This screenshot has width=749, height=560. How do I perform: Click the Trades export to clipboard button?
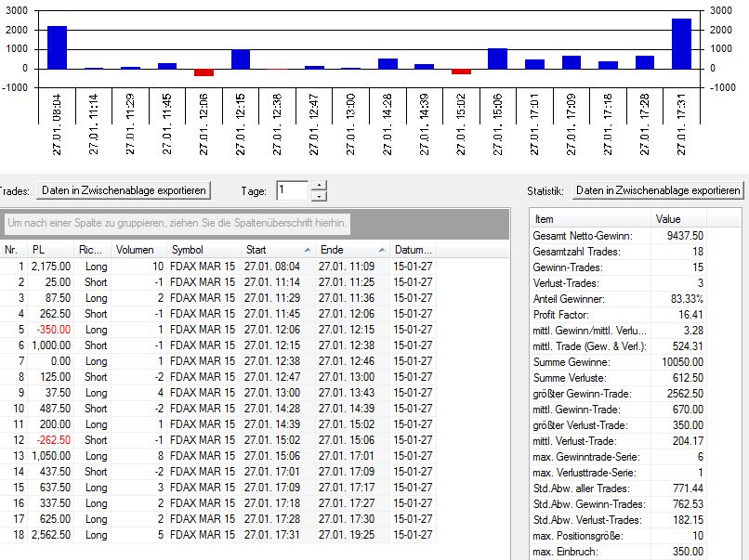[x=124, y=190]
